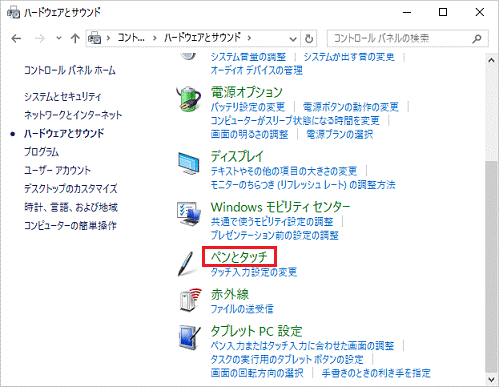Click the Up arrow to parent folder
The width and height of the screenshot is (499, 387).
click(75, 39)
